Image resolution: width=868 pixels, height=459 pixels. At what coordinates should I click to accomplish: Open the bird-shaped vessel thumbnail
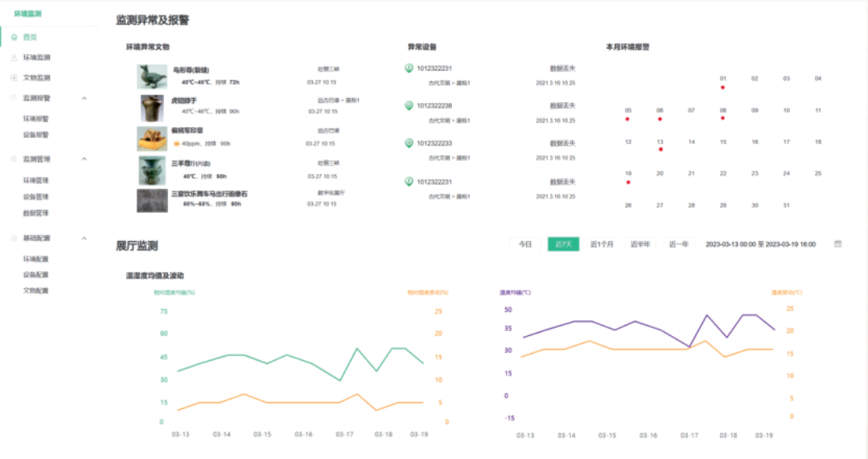pyautogui.click(x=152, y=76)
